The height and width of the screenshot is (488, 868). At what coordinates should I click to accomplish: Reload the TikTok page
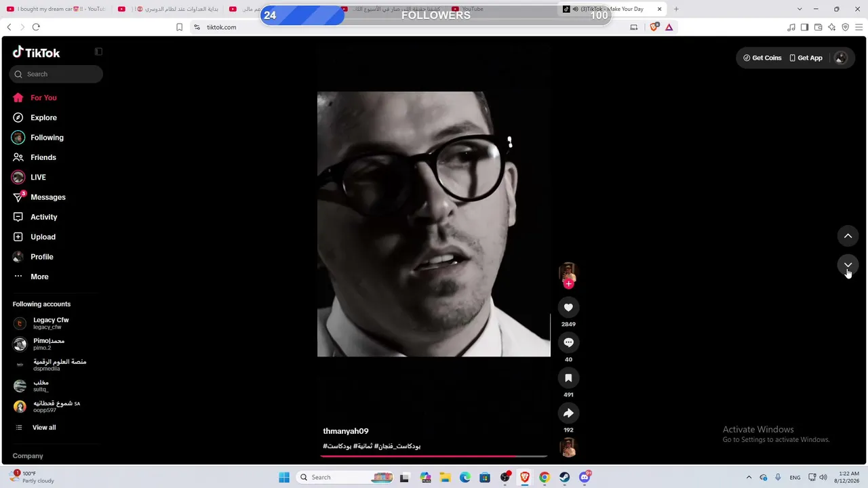36,27
